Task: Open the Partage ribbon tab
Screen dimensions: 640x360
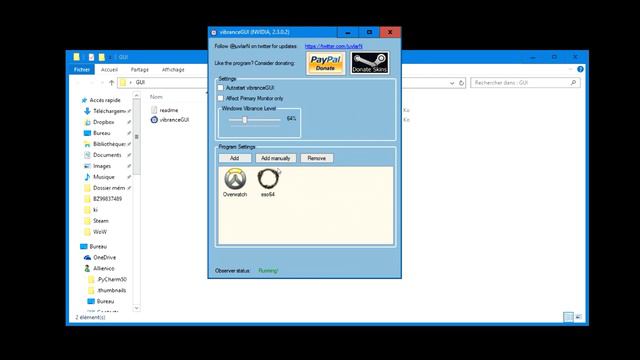Action: [140, 70]
